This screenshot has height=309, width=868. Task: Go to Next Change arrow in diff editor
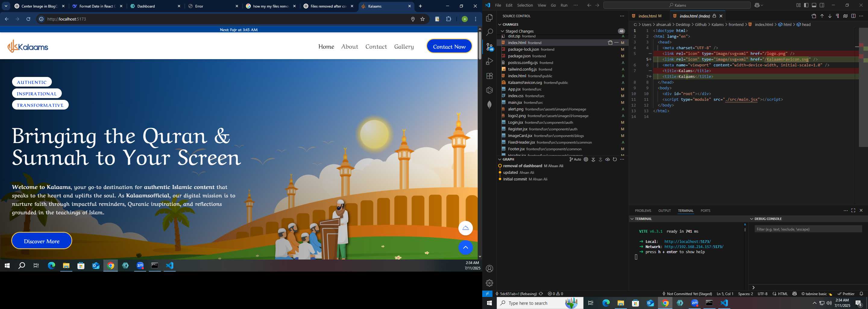tap(830, 16)
